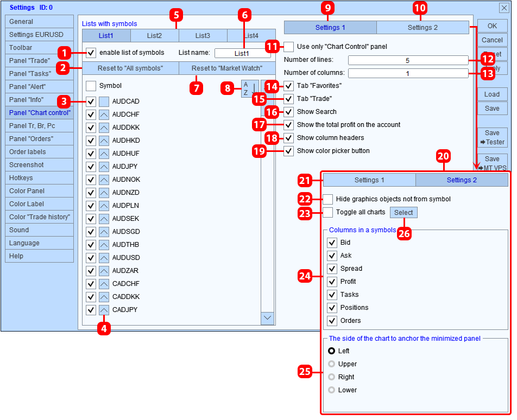Open the Hotkeys settings section

tap(39, 178)
